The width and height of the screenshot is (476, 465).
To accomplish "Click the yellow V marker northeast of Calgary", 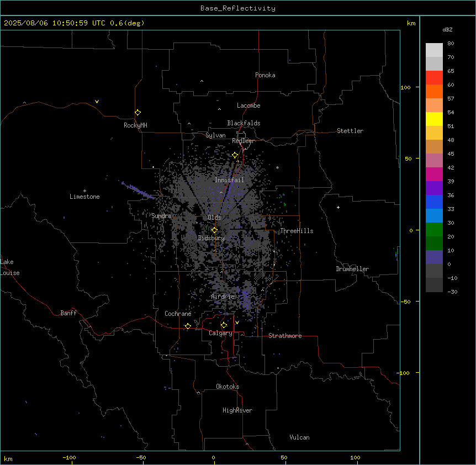I will 237,323.
